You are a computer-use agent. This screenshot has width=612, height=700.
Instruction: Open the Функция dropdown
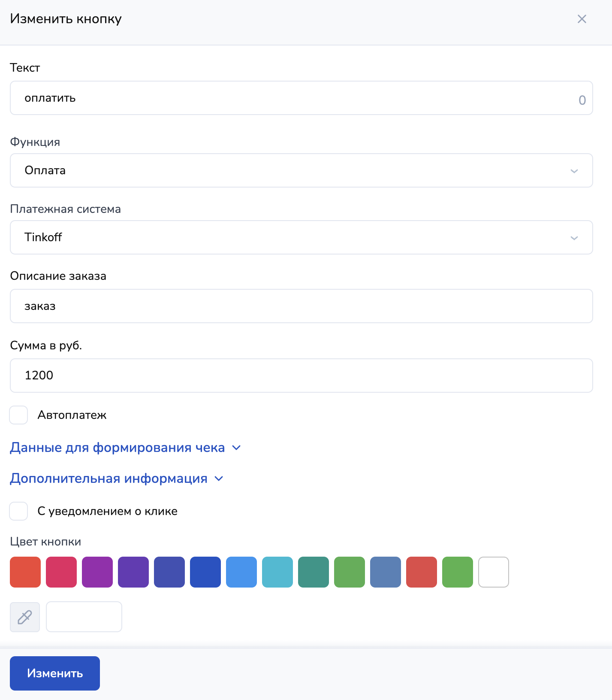(x=301, y=170)
